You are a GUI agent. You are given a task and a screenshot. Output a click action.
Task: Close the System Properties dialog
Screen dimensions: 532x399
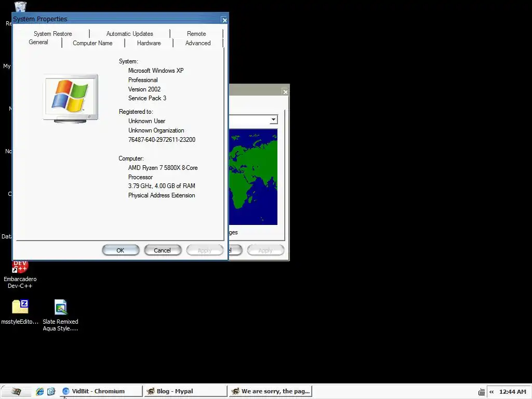[x=224, y=20]
